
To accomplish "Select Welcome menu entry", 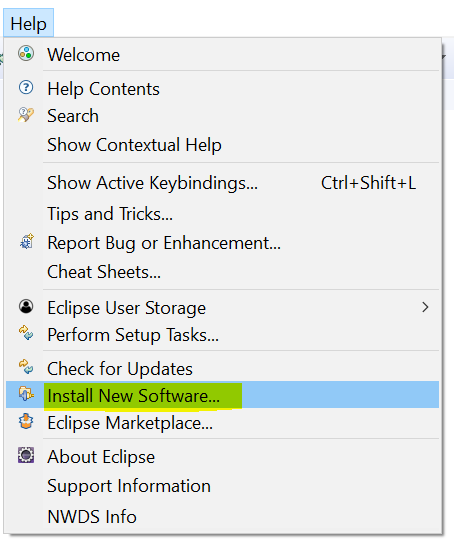I will tap(222, 54).
